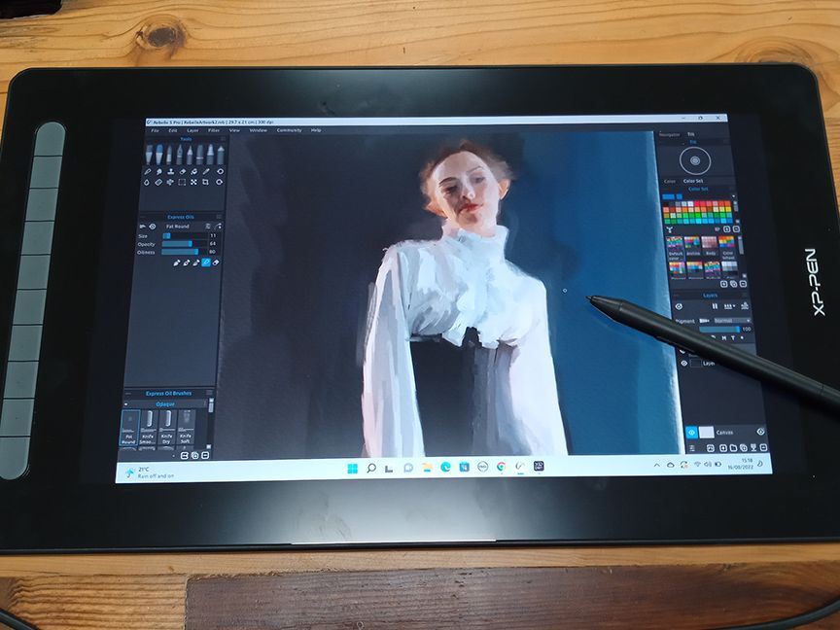This screenshot has height=630, width=840.
Task: Toggle the eye icon at top of Layers panel
Action: (679, 306)
